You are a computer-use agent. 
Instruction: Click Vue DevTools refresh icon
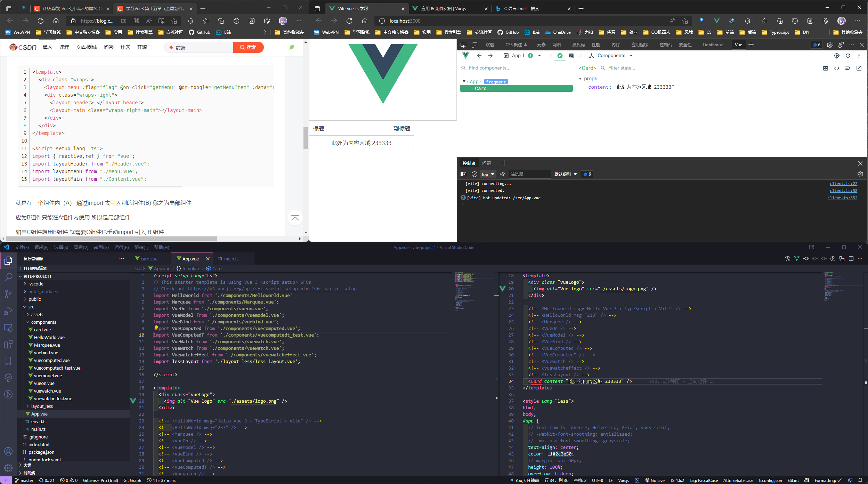848,56
